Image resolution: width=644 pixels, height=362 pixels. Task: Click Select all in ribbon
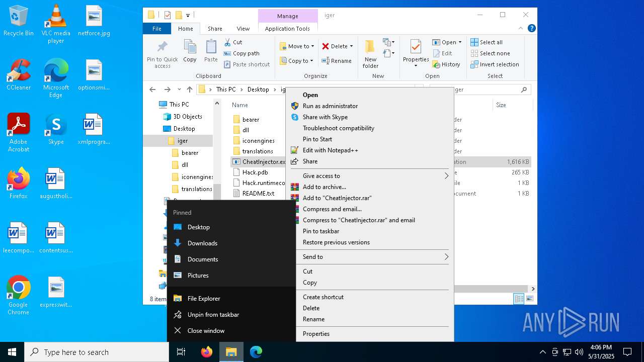487,42
